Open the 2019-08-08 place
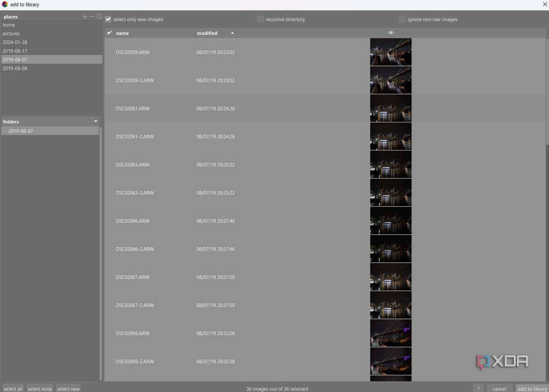This screenshot has width=549, height=392. coord(15,68)
